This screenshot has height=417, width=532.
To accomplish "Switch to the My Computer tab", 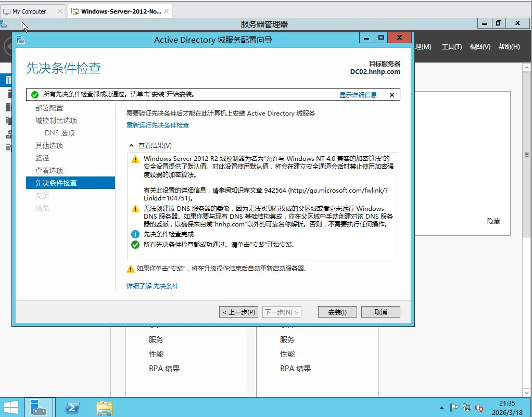I will coord(29,10).
